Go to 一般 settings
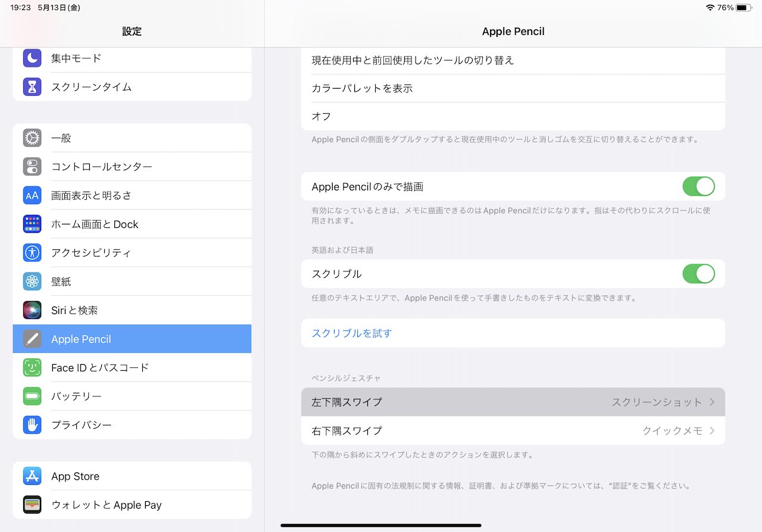This screenshot has height=532, width=762. point(132,138)
